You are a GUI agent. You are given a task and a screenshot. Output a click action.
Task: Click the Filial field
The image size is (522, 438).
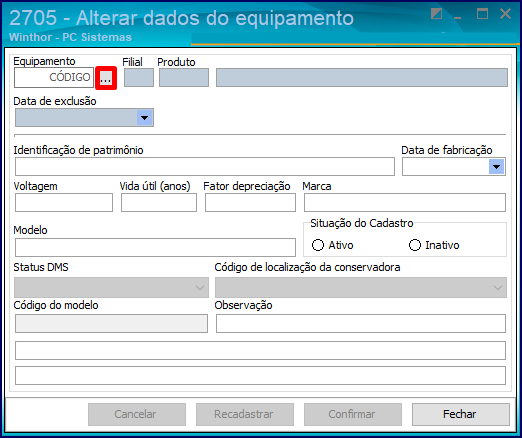click(139, 78)
